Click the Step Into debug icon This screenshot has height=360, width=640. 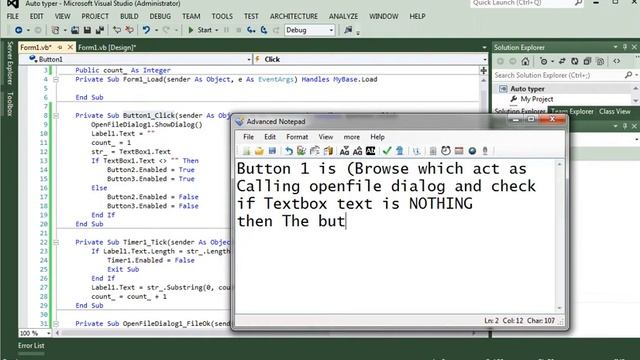coord(251,30)
